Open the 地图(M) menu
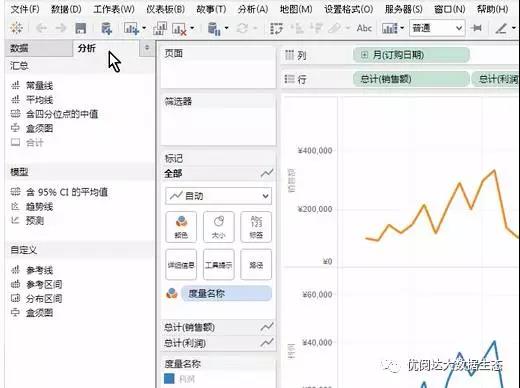 point(296,9)
